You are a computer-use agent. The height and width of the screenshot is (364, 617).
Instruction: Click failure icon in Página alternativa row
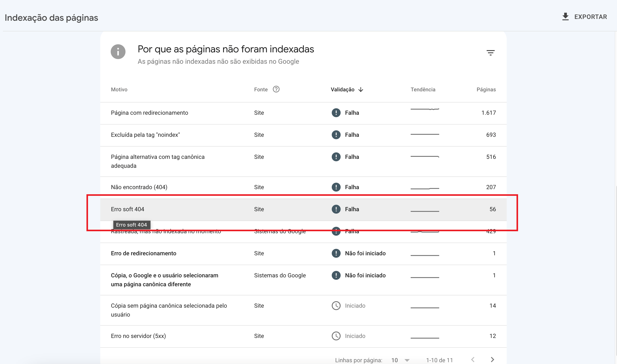pos(336,157)
